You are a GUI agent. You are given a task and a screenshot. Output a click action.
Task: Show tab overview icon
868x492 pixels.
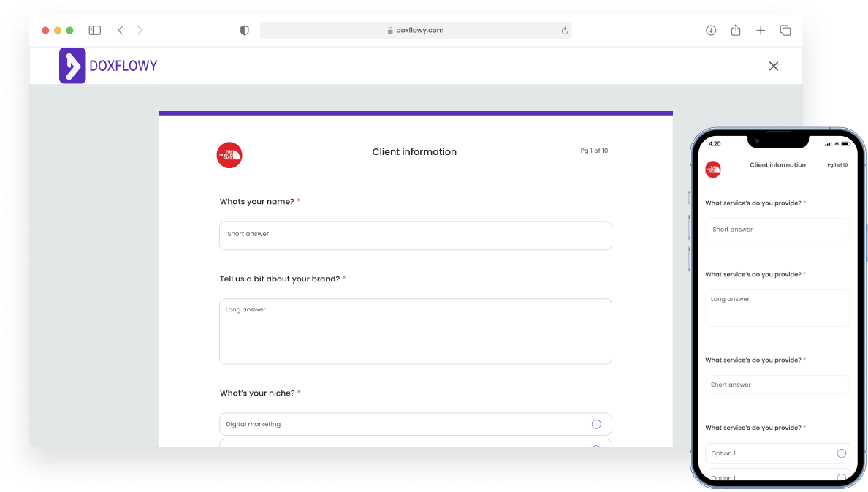point(785,31)
